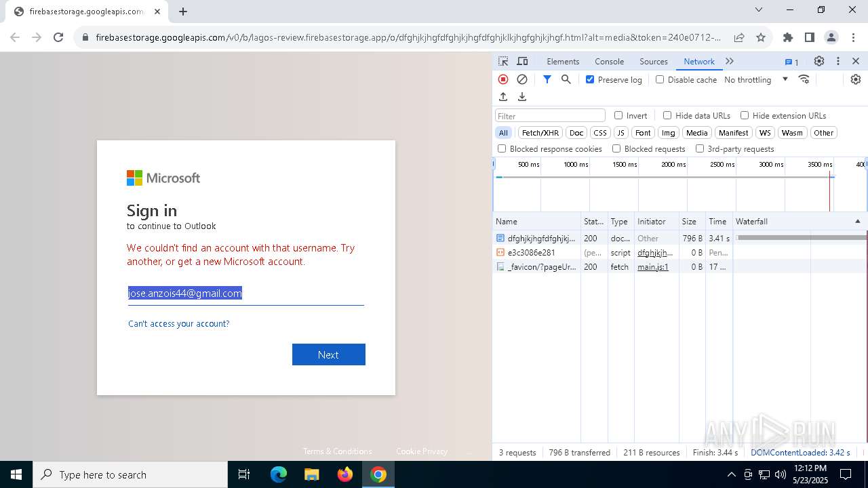Viewport: 868px width, 488px height.
Task: Check the Invert filter checkbox
Action: [618, 115]
